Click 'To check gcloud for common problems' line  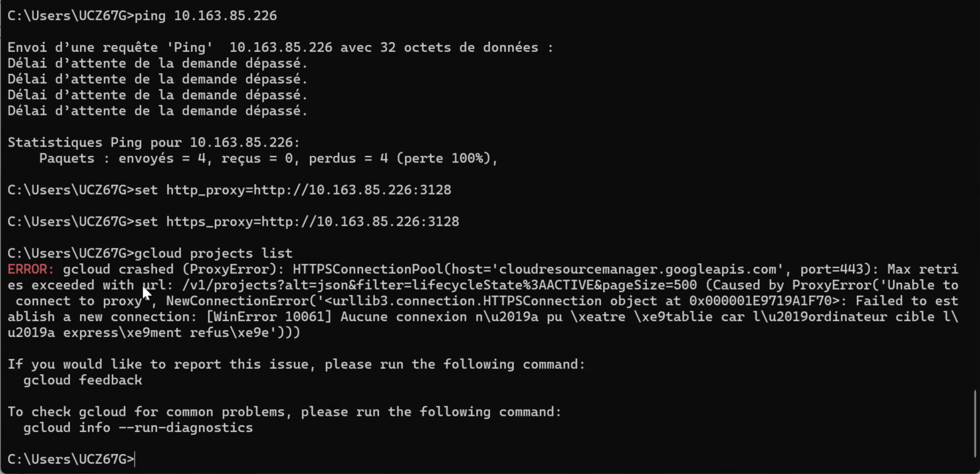pyautogui.click(x=284, y=412)
